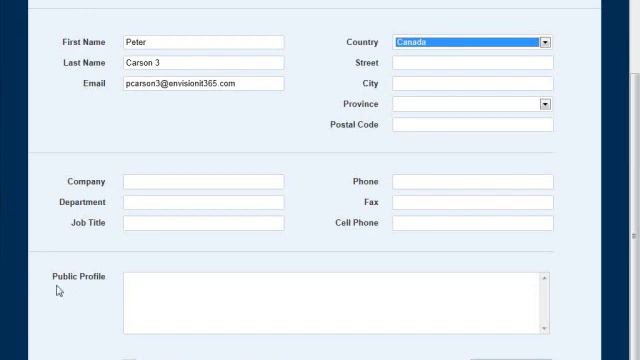Image resolution: width=640 pixels, height=360 pixels.
Task: Click the Street label
Action: 367,63
